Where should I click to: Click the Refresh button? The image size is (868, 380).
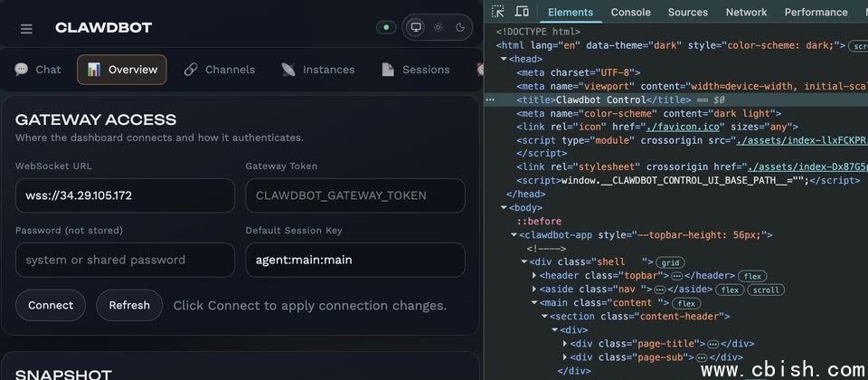click(x=129, y=305)
